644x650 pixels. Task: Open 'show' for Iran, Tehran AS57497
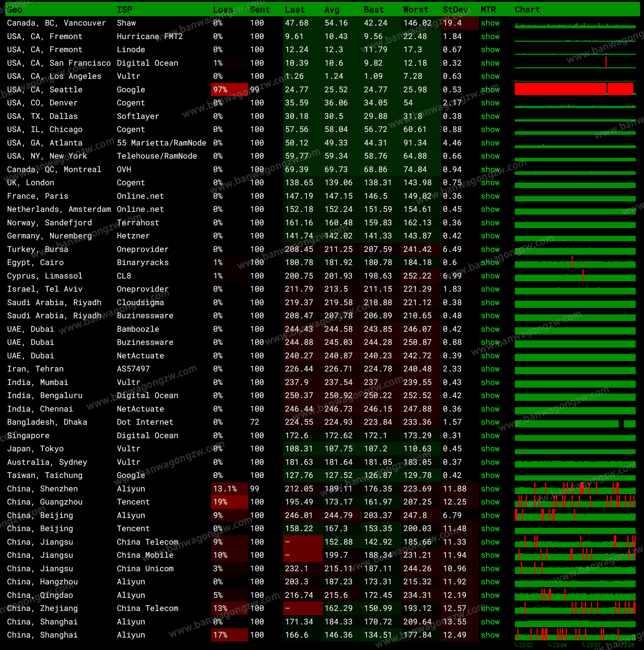(x=490, y=369)
